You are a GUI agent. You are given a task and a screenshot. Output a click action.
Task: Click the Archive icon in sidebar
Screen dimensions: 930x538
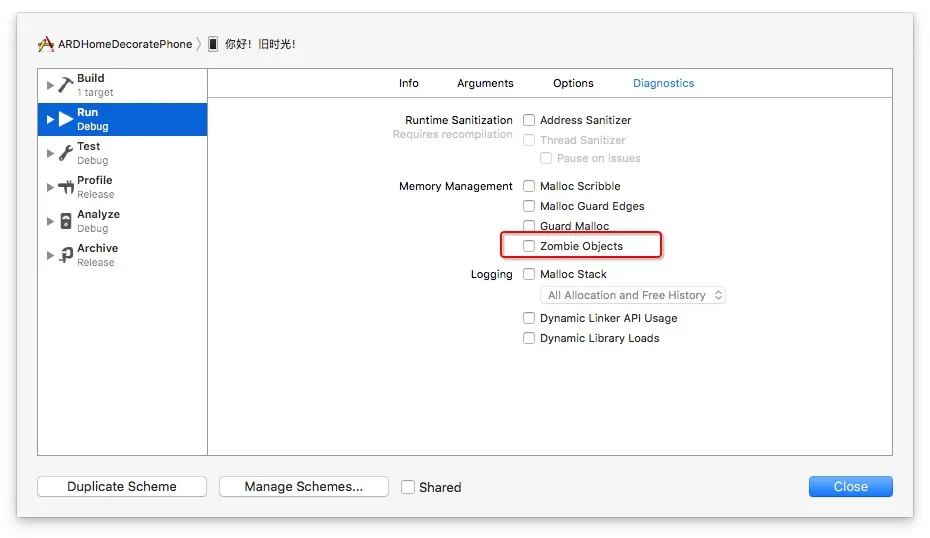click(66, 255)
